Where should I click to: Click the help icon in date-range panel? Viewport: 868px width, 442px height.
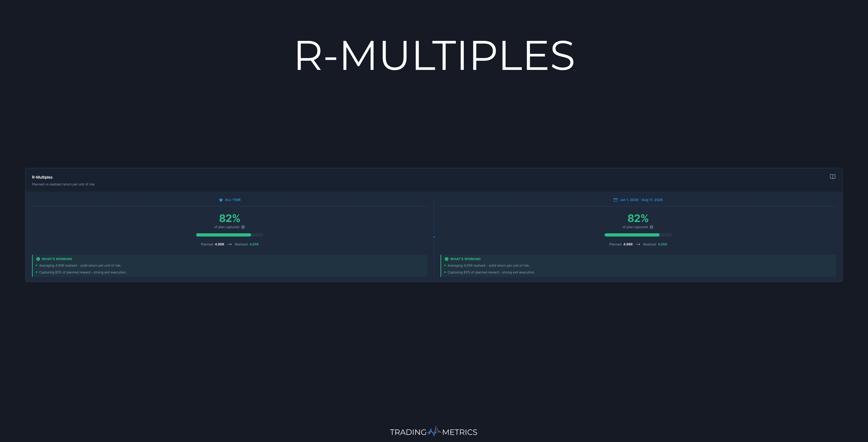(x=651, y=227)
